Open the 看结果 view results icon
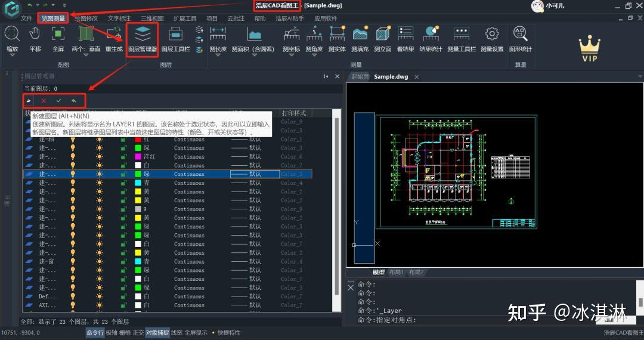 [405, 33]
